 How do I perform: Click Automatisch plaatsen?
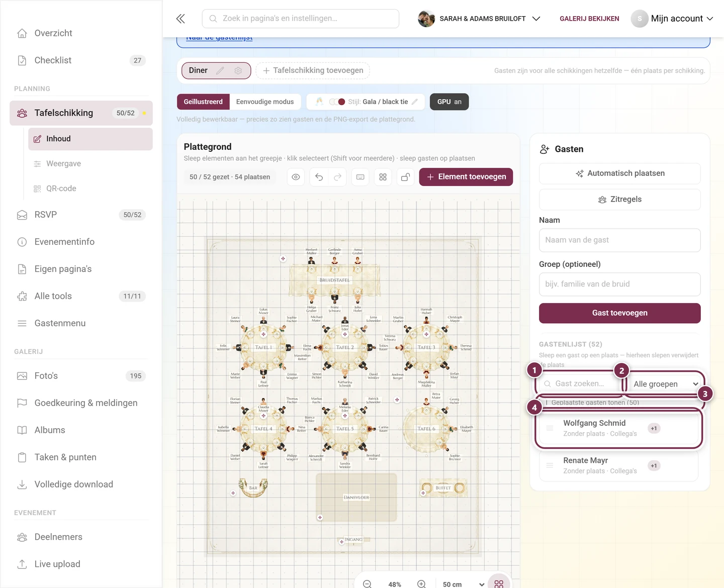tap(620, 173)
